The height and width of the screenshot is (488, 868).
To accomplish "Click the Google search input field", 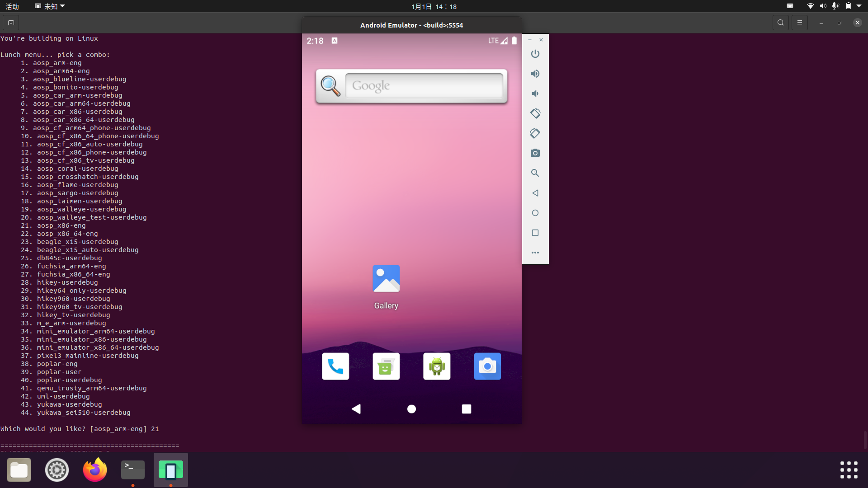I will pos(424,85).
